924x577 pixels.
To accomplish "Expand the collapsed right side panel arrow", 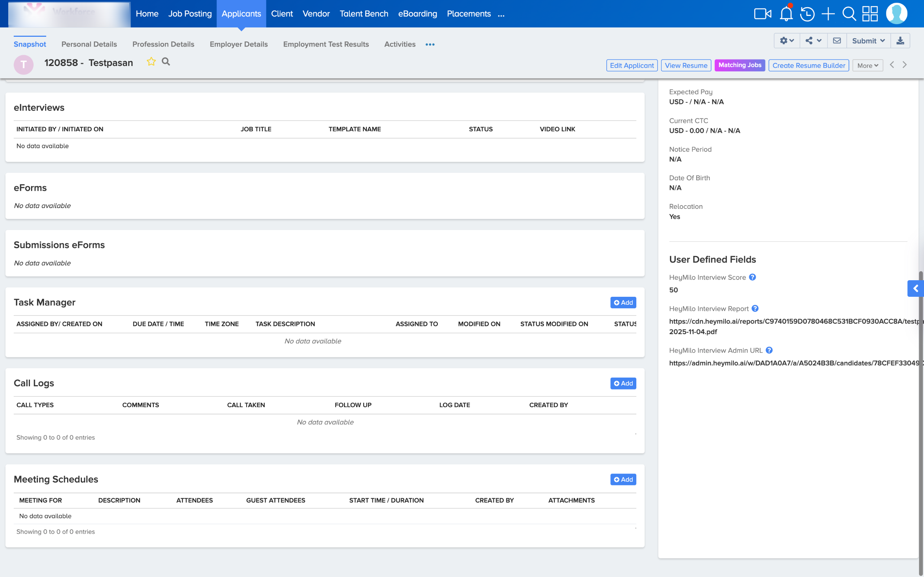I will click(915, 288).
